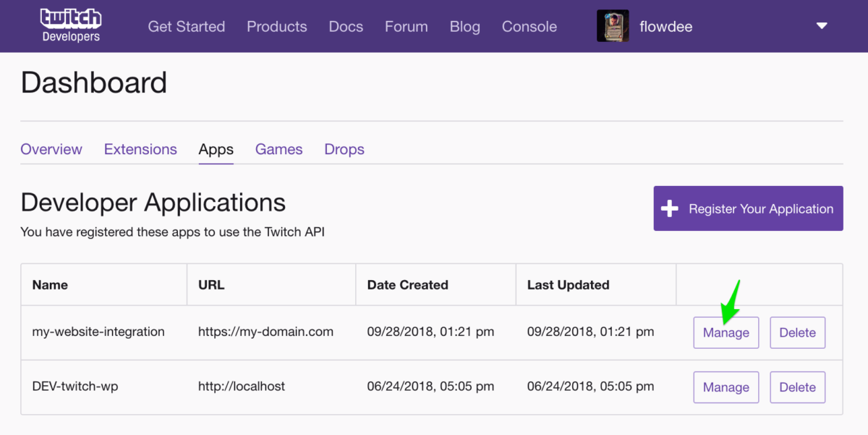Switch to the Drops tab
The width and height of the screenshot is (868, 435).
[344, 149]
